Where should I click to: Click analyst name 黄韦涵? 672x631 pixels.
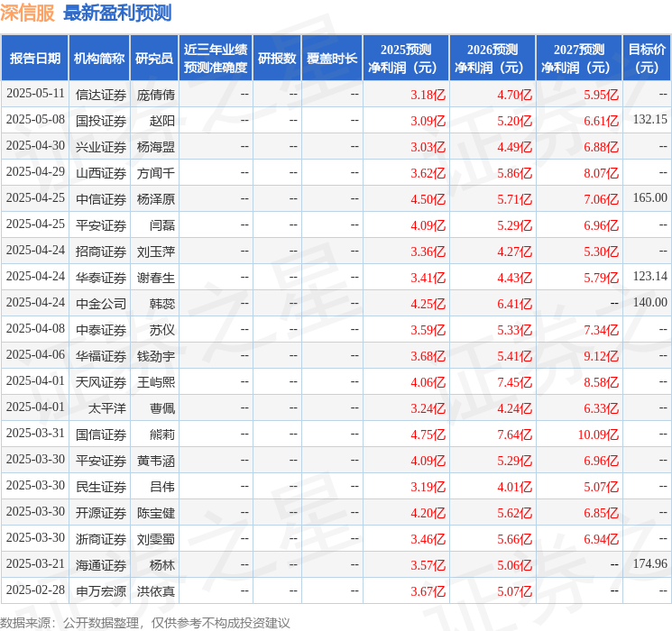tap(156, 461)
